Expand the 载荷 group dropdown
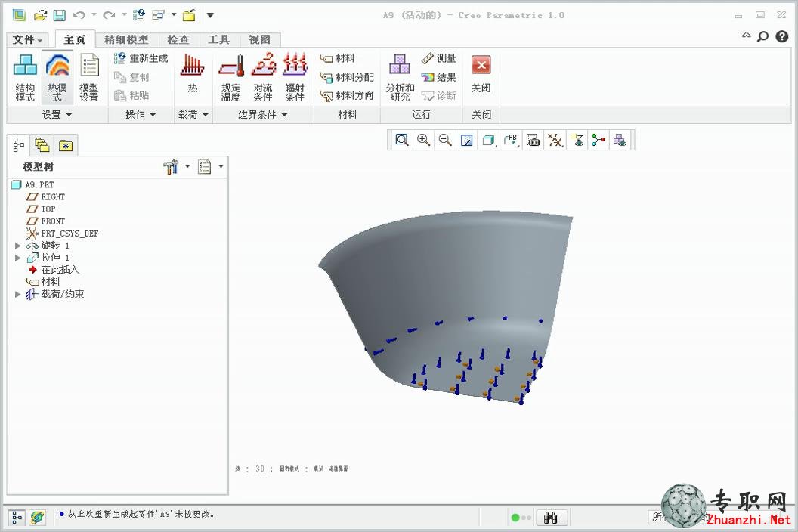798x532 pixels. coord(193,115)
